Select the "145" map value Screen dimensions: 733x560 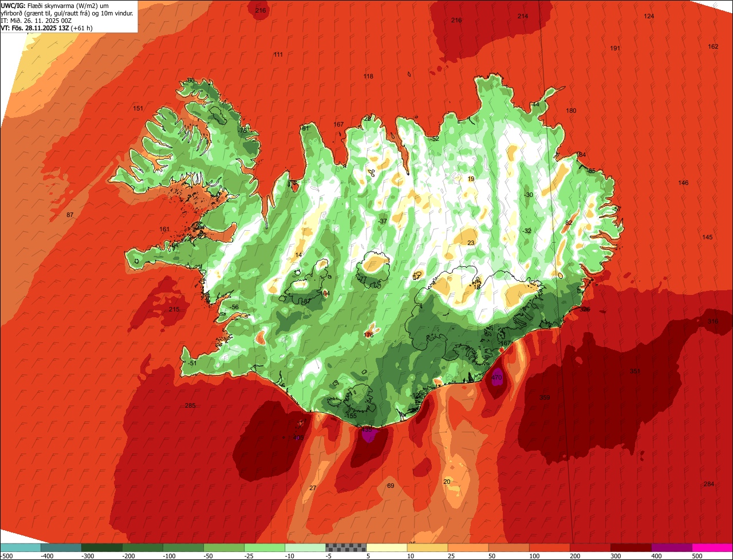(707, 238)
